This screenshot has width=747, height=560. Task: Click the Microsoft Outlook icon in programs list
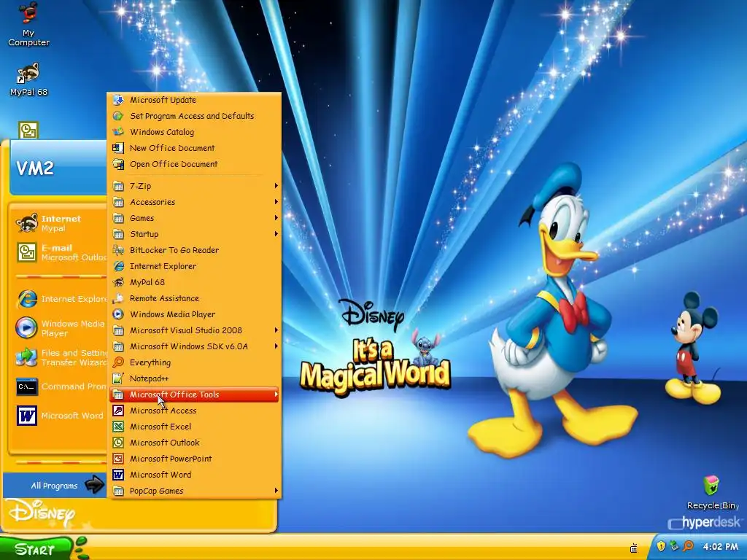tap(118, 443)
